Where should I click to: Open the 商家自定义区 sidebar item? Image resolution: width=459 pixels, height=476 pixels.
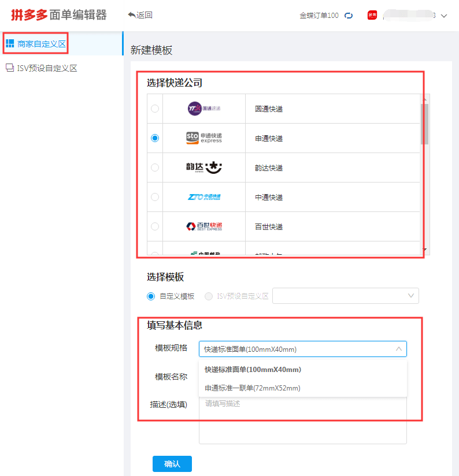[35, 44]
